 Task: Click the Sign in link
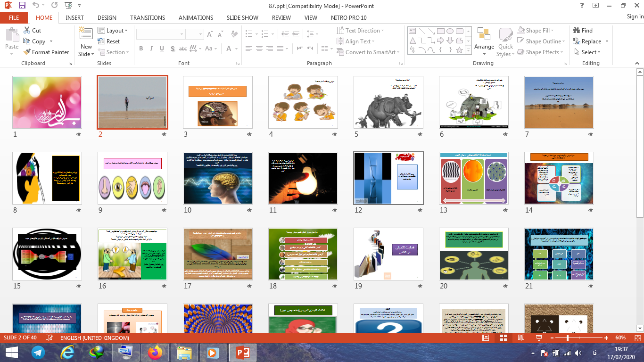click(x=635, y=17)
